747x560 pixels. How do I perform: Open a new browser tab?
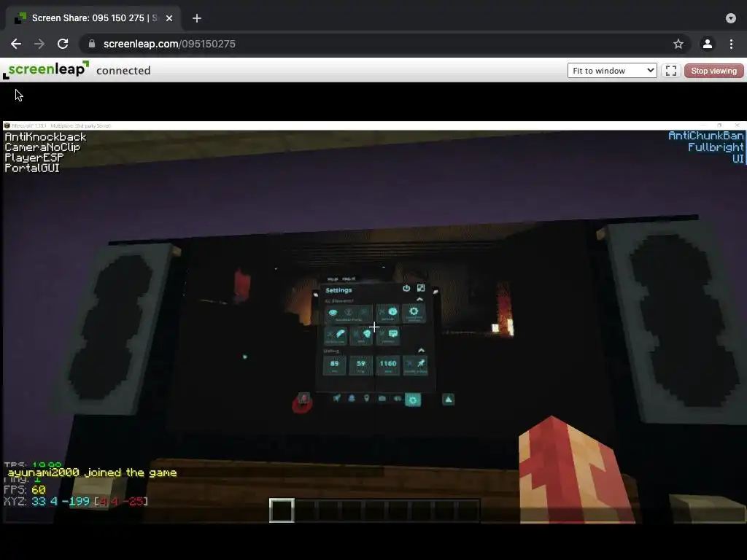click(197, 18)
